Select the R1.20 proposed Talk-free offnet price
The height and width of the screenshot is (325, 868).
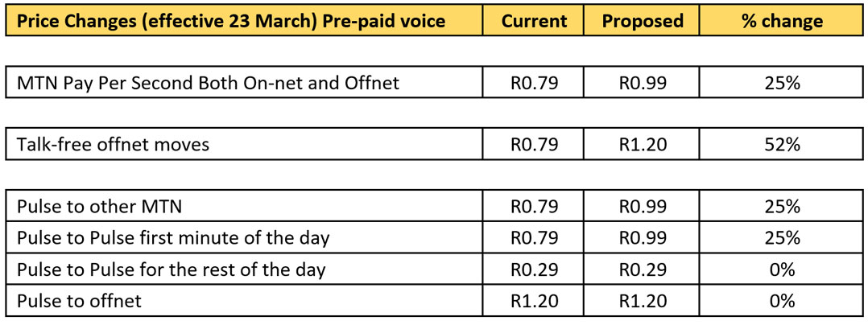(x=642, y=145)
